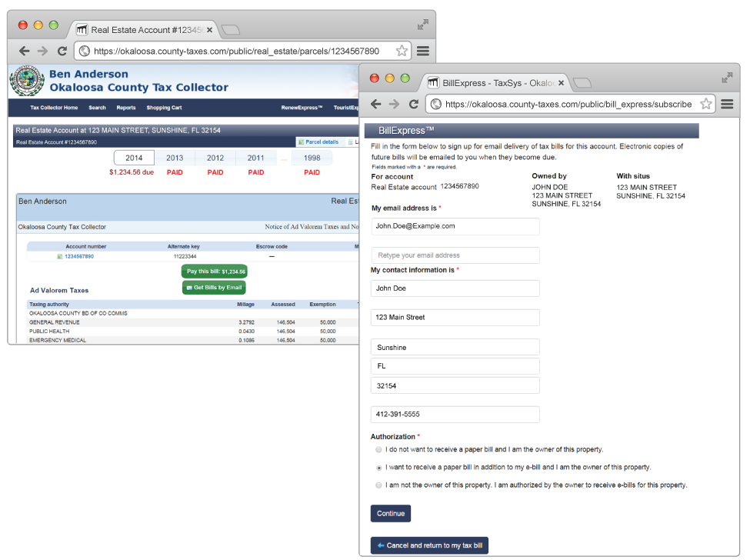Click the Continue button
The width and height of the screenshot is (750, 560).
(x=390, y=513)
